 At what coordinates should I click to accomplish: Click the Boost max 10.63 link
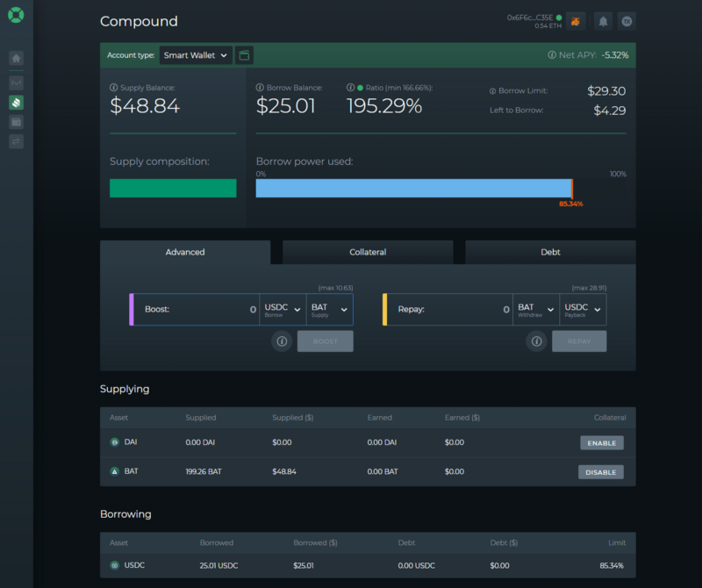pos(335,288)
